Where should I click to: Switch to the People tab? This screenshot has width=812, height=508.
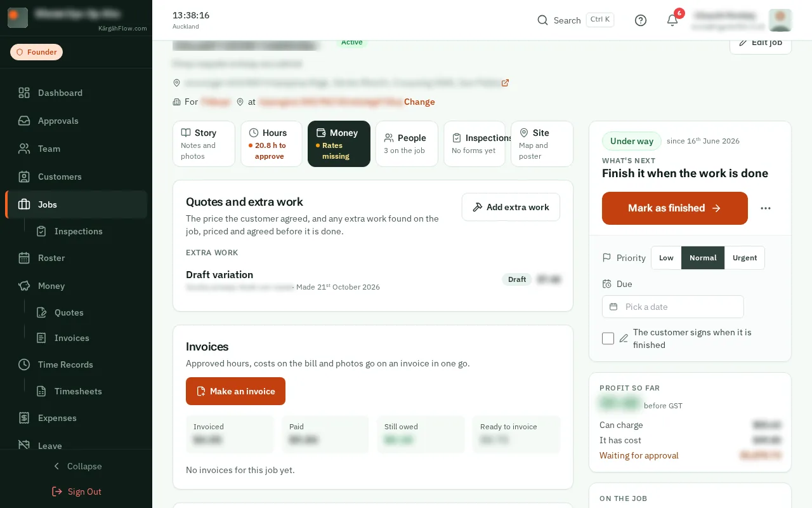(x=407, y=144)
